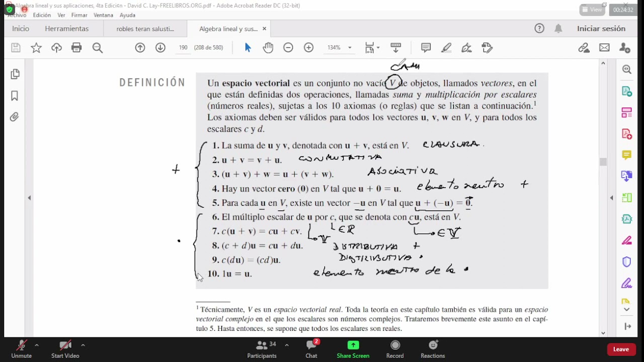Viewport: 644px width, 362px height.
Task: Expand participants options caret
Action: coord(287,345)
